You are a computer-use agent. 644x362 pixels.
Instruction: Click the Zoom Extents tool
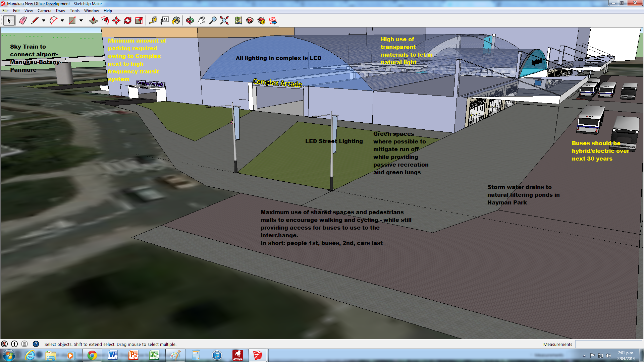tap(224, 20)
